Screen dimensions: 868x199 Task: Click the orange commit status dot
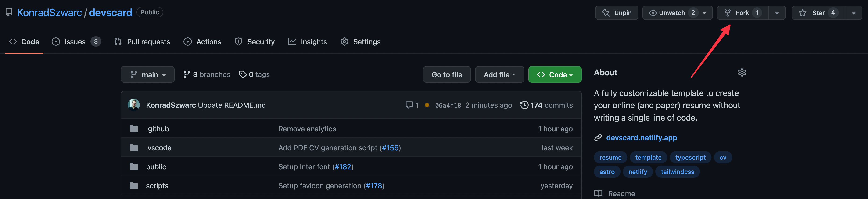[x=427, y=105]
